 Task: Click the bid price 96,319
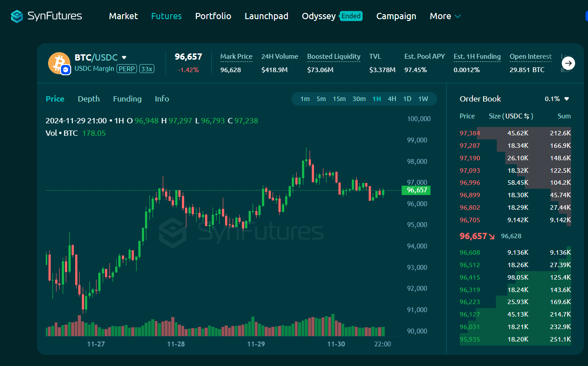[x=470, y=290]
